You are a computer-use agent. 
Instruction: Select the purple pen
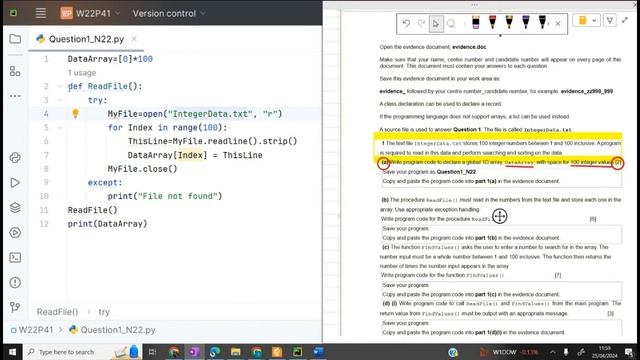(x=526, y=22)
